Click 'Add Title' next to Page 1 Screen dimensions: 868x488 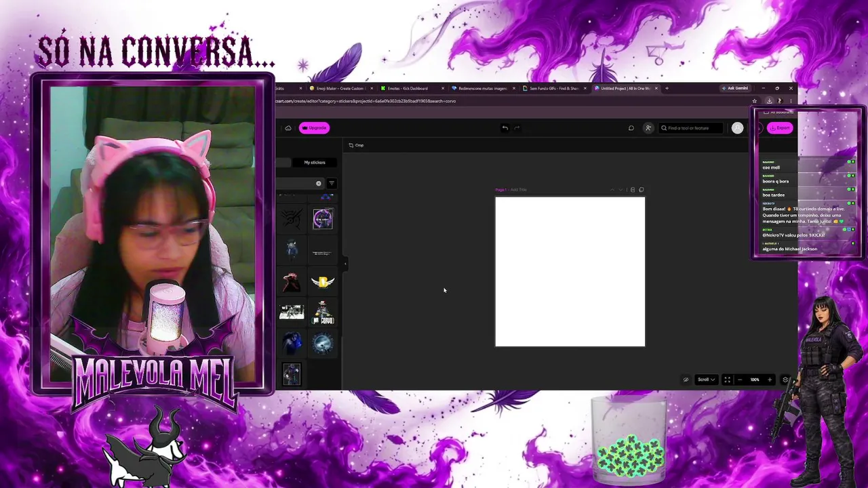coord(519,190)
